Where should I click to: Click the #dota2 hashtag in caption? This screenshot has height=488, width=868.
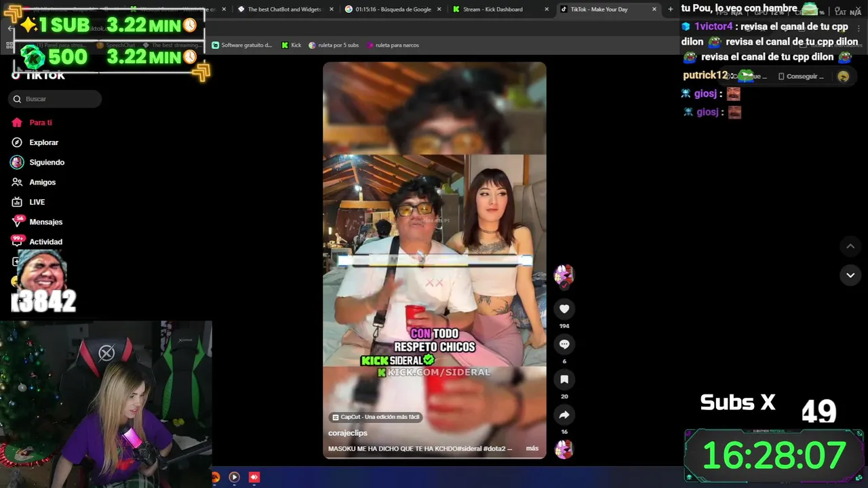tap(495, 449)
